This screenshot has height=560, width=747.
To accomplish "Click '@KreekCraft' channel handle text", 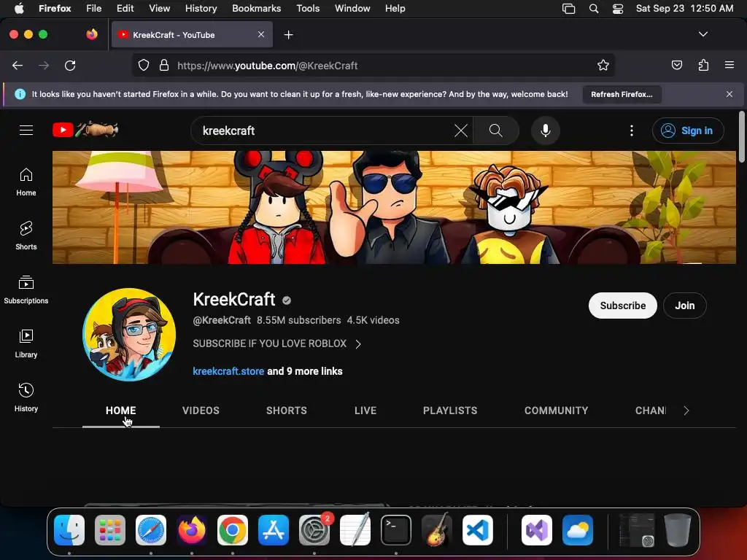I will (x=222, y=320).
